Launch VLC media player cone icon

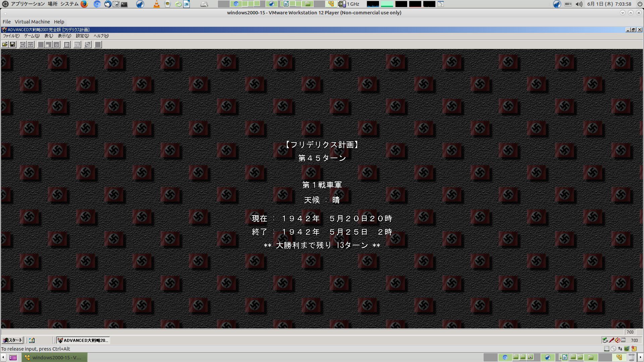[x=157, y=4]
